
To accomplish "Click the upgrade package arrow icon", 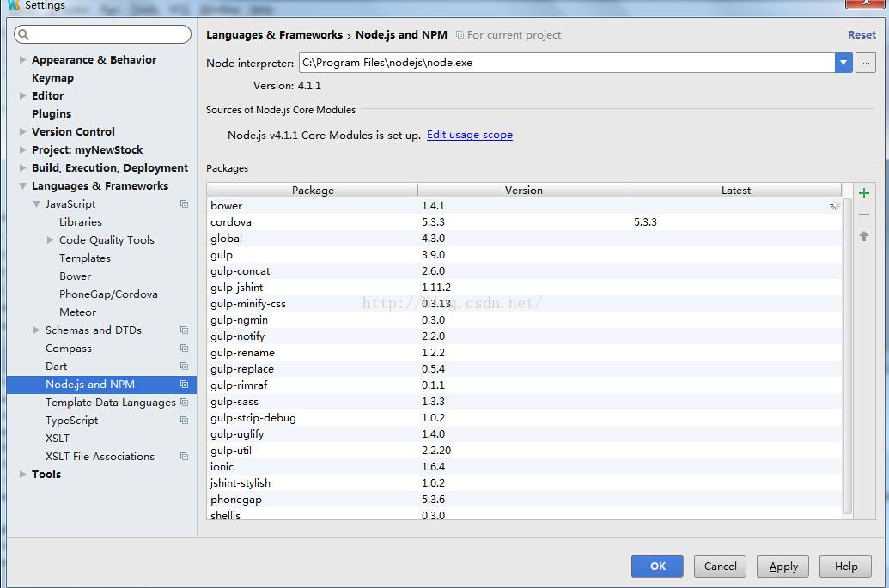I will (863, 236).
